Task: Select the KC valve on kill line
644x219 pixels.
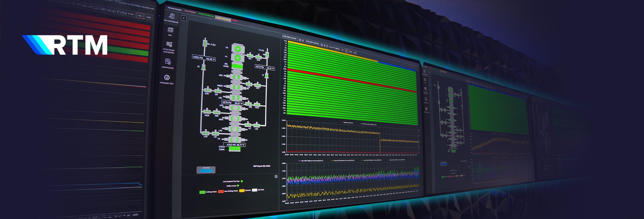Action: click(x=204, y=67)
